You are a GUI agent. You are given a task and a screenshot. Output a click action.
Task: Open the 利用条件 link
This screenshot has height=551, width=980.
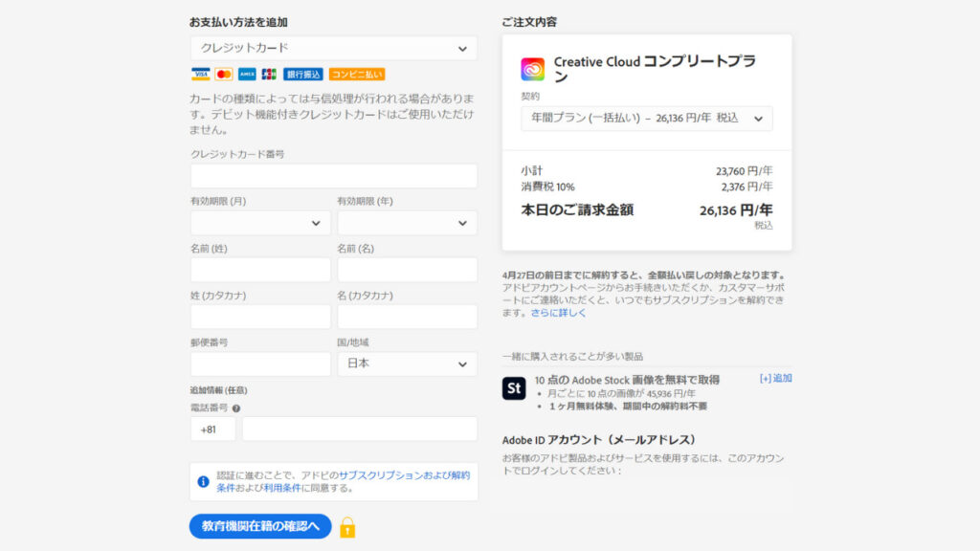[x=282, y=488]
